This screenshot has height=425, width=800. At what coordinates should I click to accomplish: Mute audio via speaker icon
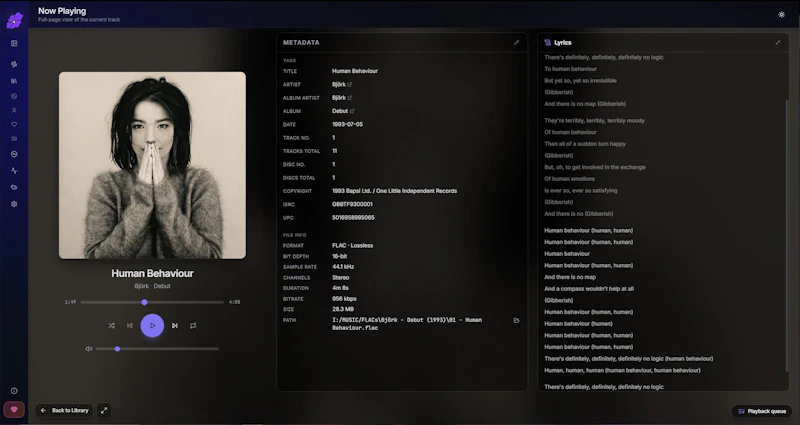(x=89, y=349)
